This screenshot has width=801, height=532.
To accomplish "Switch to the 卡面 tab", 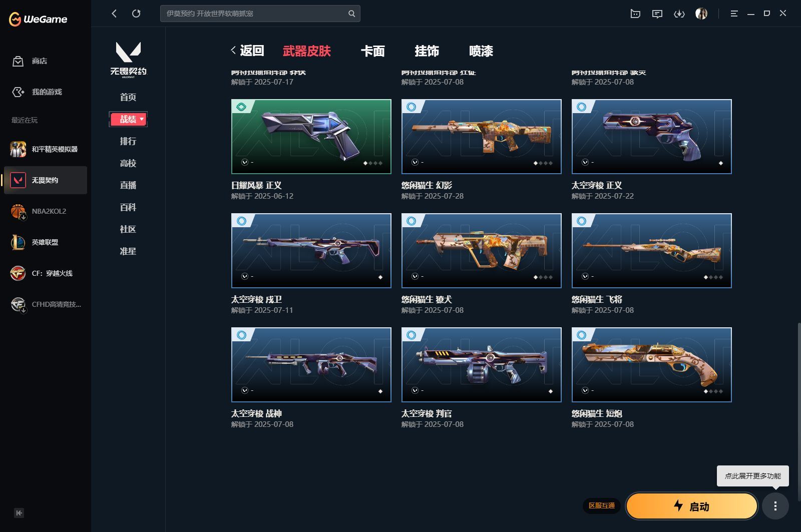I will point(373,51).
